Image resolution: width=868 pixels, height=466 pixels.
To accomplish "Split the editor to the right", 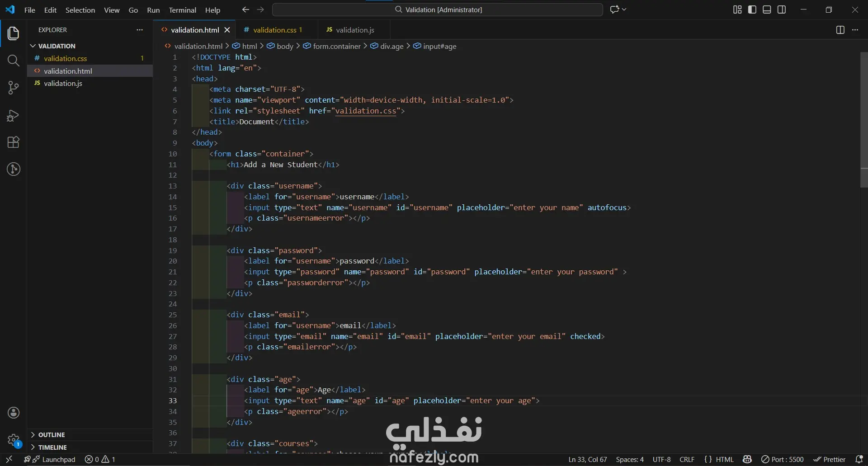I will tap(840, 30).
